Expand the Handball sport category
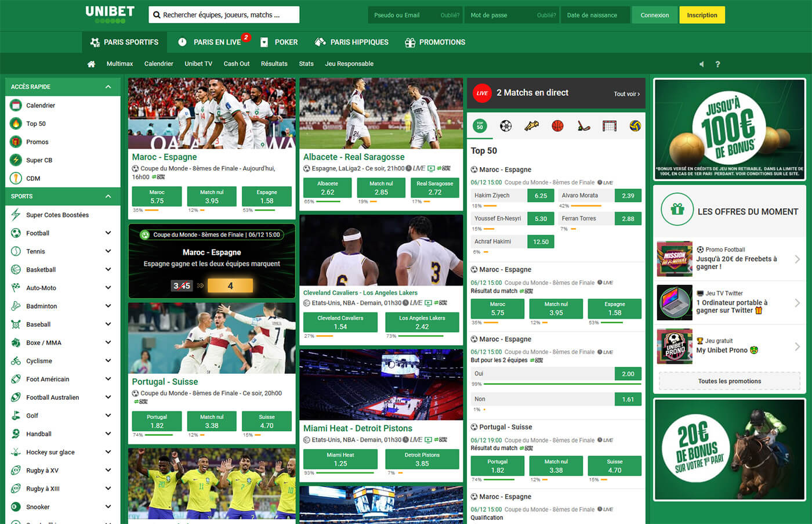The height and width of the screenshot is (524, 812). coord(108,433)
